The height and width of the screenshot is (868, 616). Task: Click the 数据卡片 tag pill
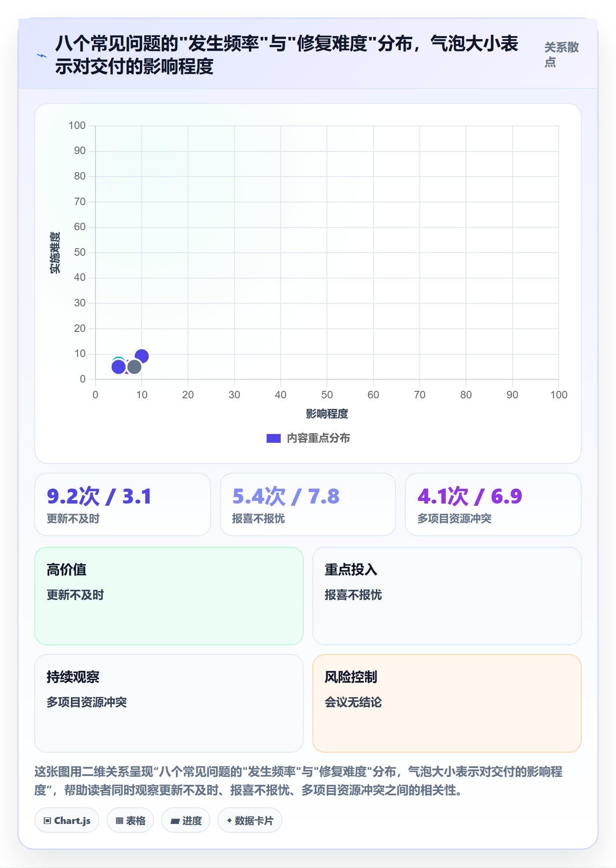[x=250, y=820]
